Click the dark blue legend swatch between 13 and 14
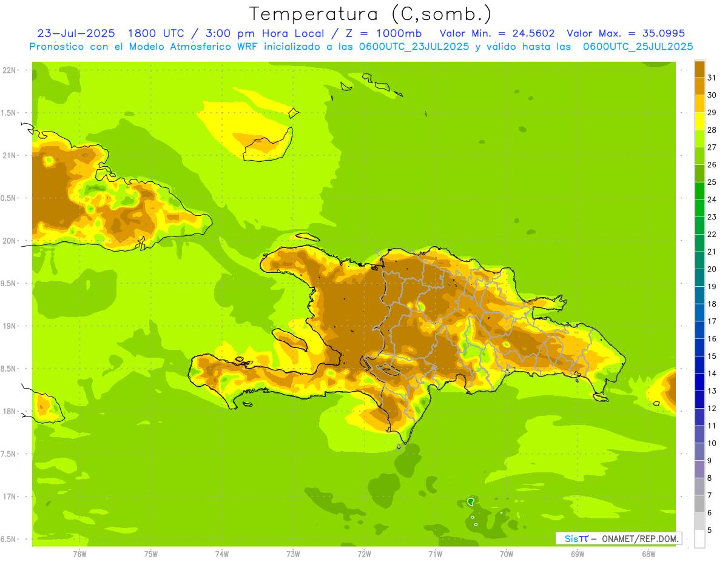Image resolution: width=728 pixels, height=562 pixels. (699, 382)
